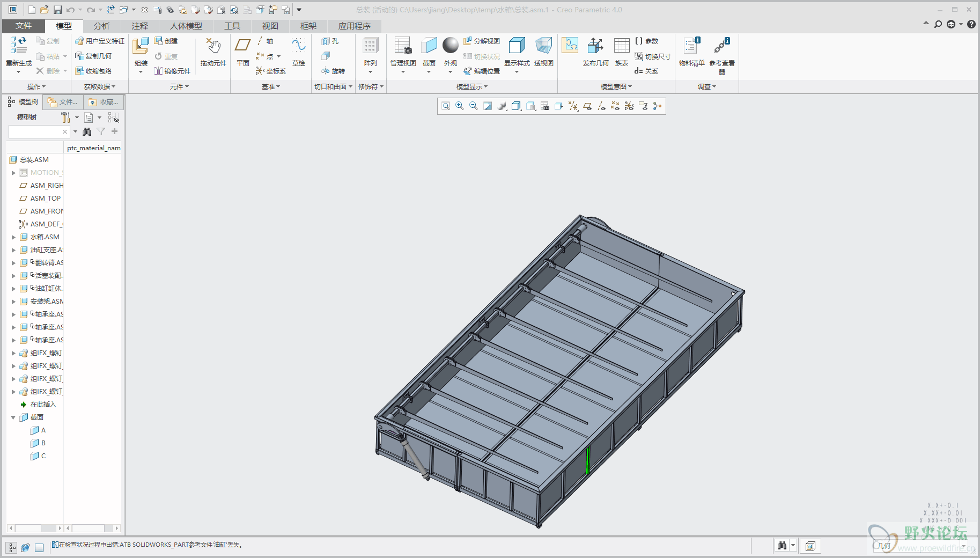Switch to the 应用程序 ribbon tab
This screenshot has height=558, width=980.
click(354, 26)
